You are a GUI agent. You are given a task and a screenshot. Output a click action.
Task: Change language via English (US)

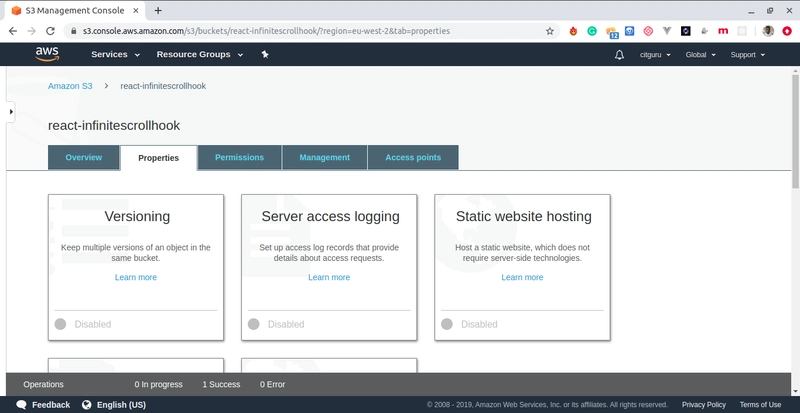click(121, 405)
